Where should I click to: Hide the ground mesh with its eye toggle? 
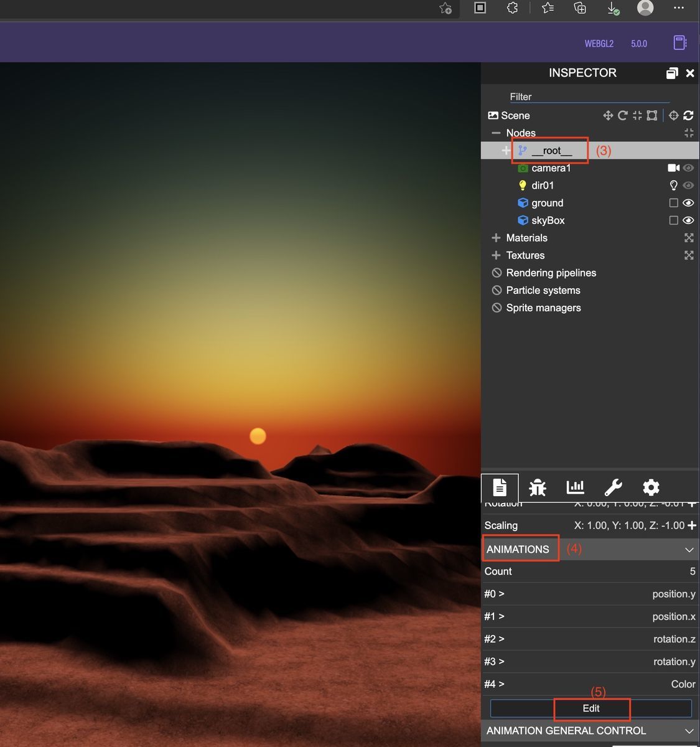click(x=688, y=202)
